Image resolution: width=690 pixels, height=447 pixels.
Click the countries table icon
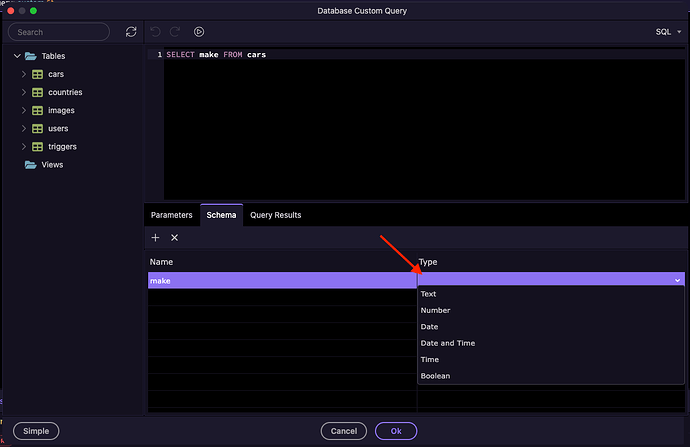coord(37,92)
